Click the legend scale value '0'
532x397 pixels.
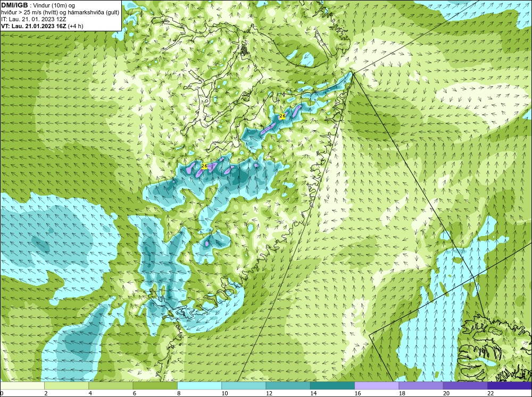point(2,393)
